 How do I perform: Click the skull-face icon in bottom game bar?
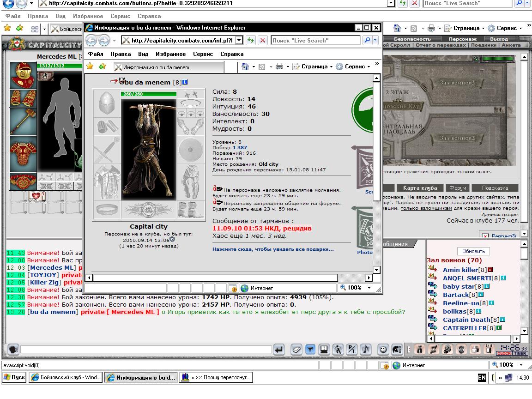tap(461, 350)
